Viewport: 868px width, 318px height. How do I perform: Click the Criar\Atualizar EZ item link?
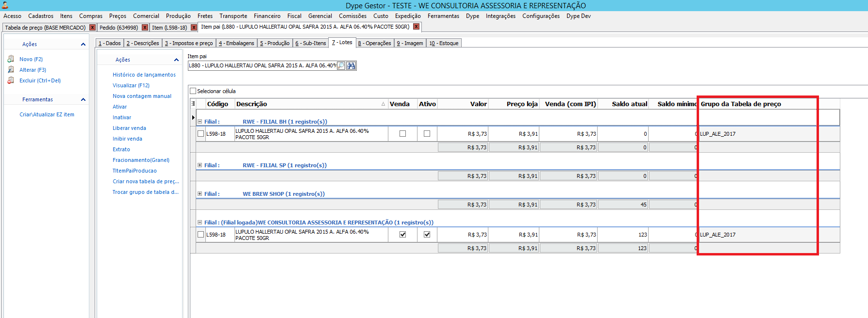(x=47, y=114)
